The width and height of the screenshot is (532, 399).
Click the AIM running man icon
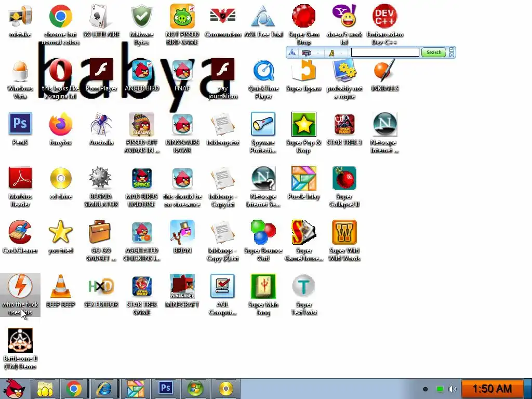pos(332,52)
